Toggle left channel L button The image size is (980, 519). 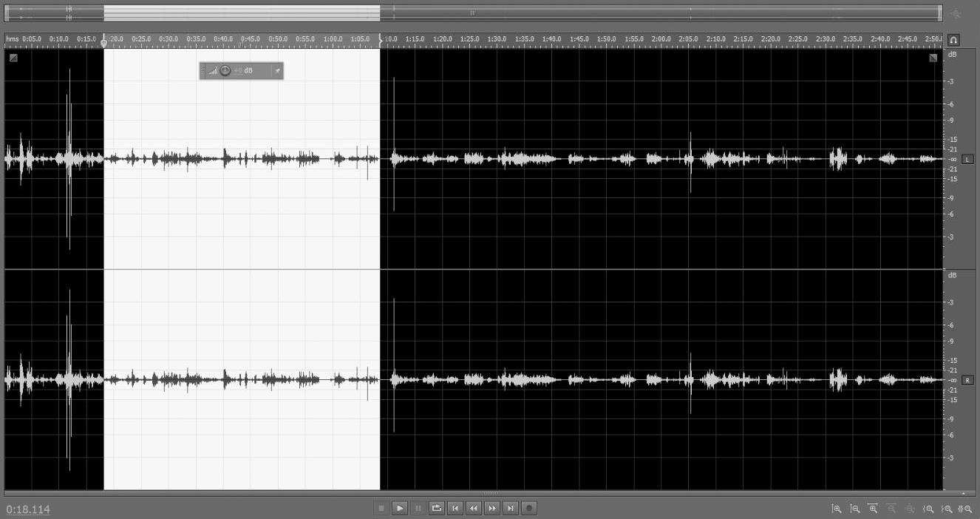coord(968,159)
